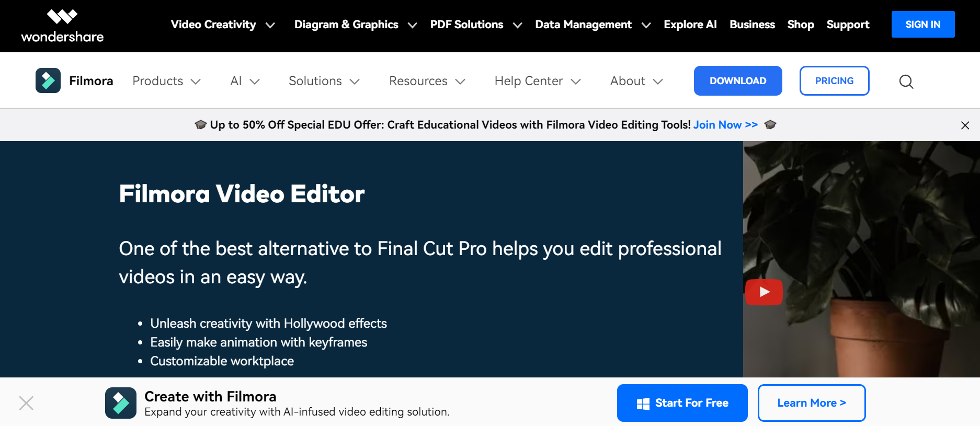Open the Help Center dropdown
The image size is (980, 426).
[538, 81]
